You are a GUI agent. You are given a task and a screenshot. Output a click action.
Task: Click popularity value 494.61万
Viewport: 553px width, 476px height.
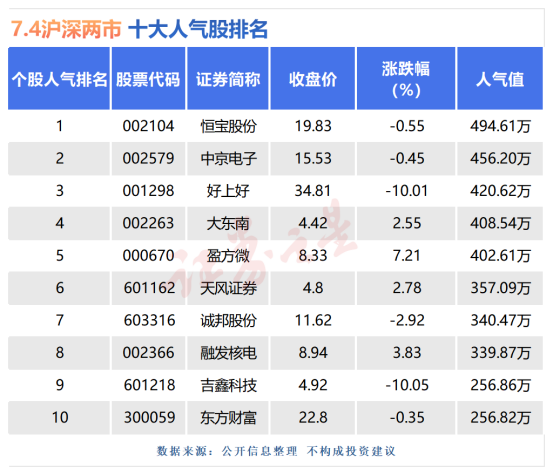500,126
